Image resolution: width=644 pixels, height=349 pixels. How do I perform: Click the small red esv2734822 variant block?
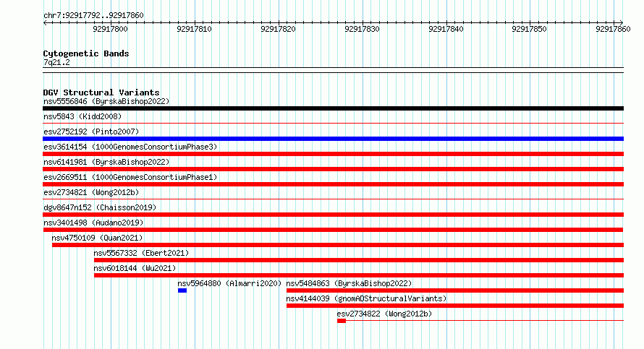[x=342, y=321]
